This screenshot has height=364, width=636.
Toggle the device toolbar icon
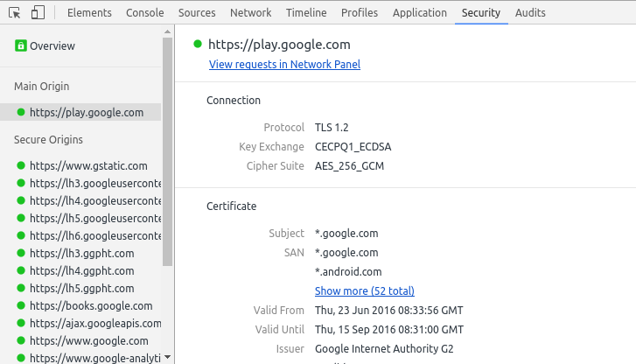click(x=38, y=13)
